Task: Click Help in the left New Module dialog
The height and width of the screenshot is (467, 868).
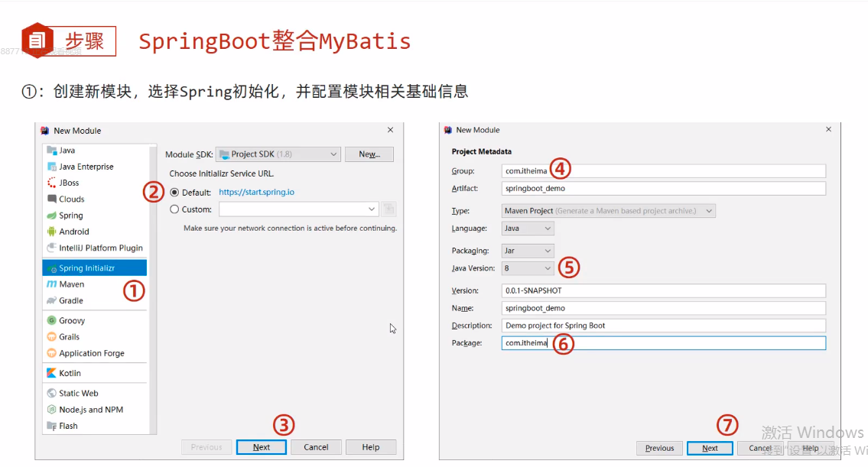Action: click(x=371, y=447)
